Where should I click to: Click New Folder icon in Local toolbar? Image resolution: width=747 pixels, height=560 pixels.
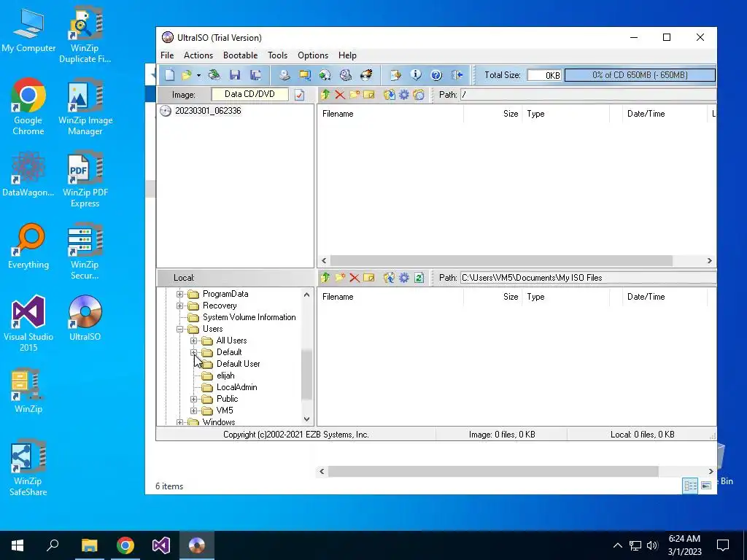(x=340, y=278)
